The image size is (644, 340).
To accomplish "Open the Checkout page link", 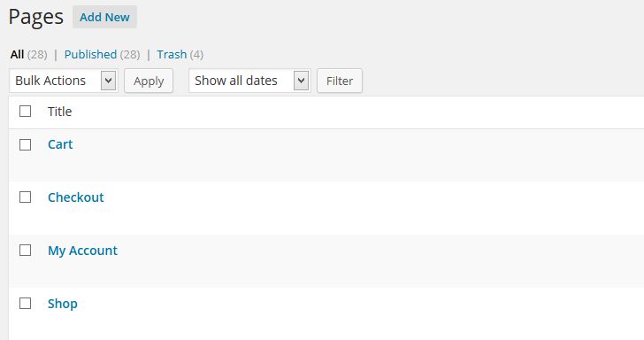I will tap(75, 197).
